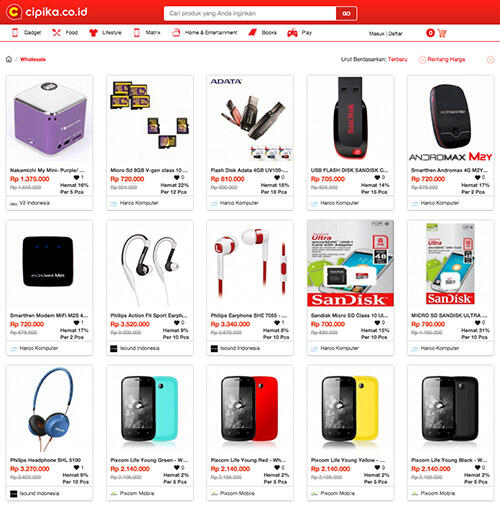Open the Terbaru sort dropdown
This screenshot has height=506, width=500.
click(x=398, y=59)
